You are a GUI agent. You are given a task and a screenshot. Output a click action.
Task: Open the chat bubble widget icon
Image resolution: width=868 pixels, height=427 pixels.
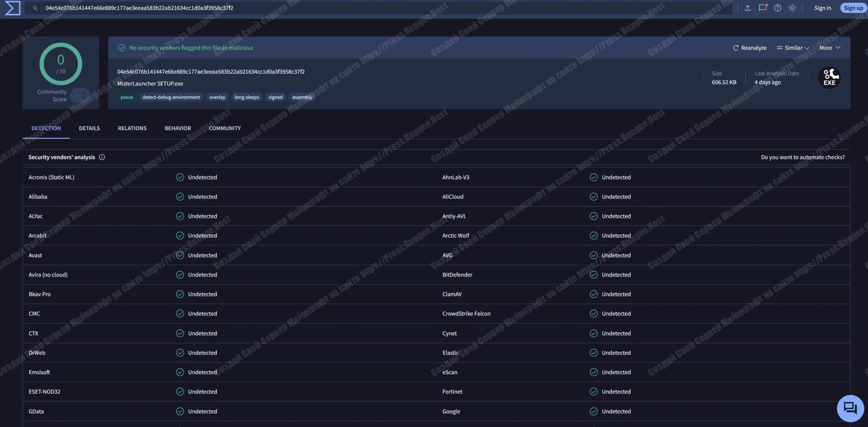click(850, 408)
